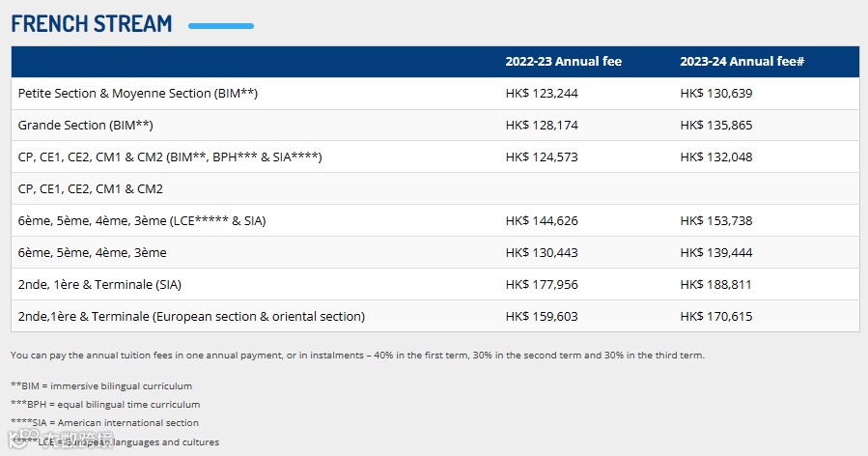Click the FRENCH STREAM heading
The height and width of the screenshot is (456, 868).
[x=92, y=24]
